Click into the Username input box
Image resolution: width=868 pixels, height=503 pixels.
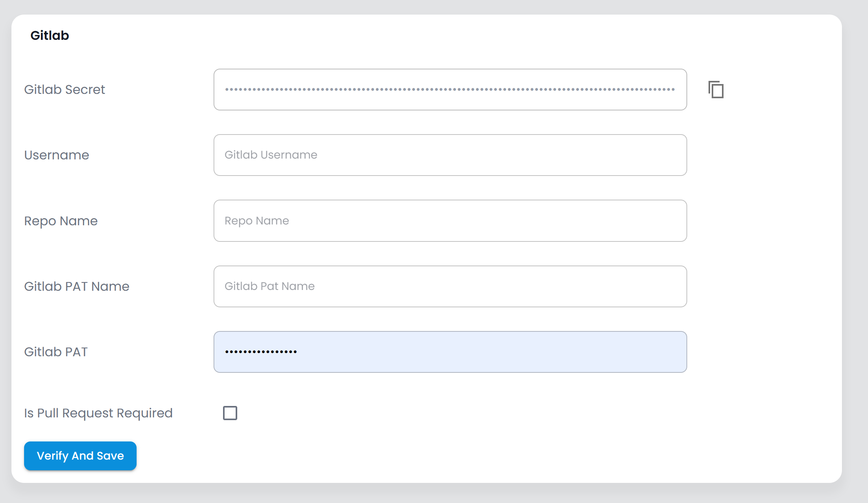450,155
